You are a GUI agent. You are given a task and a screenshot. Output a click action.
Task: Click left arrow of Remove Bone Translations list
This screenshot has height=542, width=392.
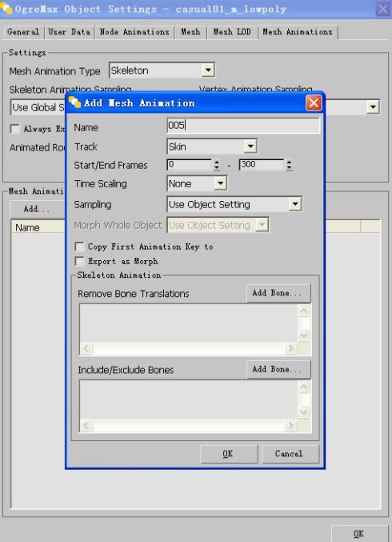tap(86, 348)
